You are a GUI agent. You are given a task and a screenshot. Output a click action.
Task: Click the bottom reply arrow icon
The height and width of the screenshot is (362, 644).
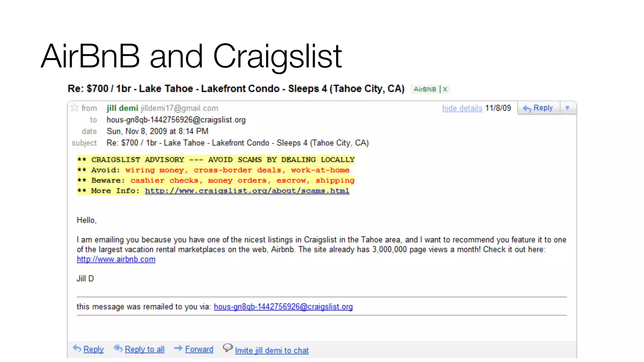click(77, 348)
